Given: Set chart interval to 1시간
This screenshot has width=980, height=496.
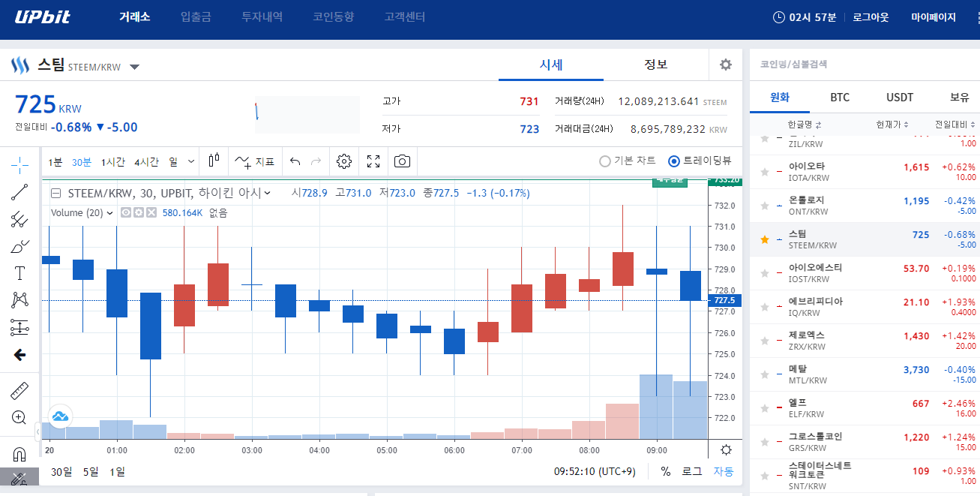Looking at the screenshot, I should [113, 161].
